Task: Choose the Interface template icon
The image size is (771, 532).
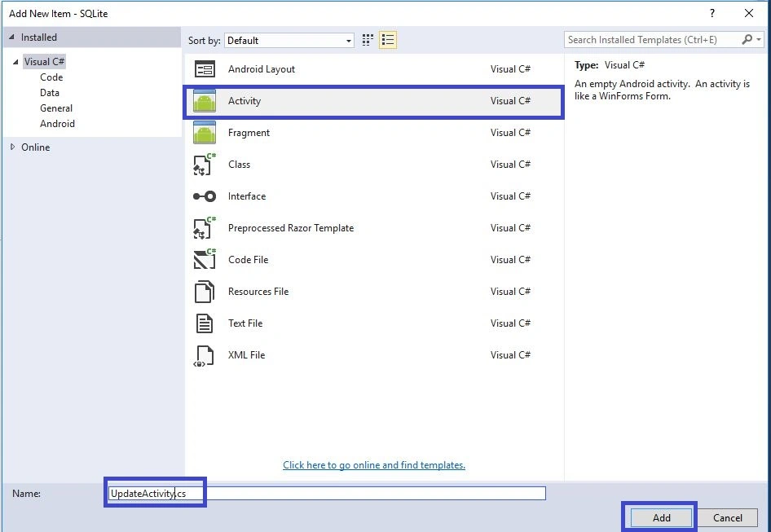Action: coord(205,196)
